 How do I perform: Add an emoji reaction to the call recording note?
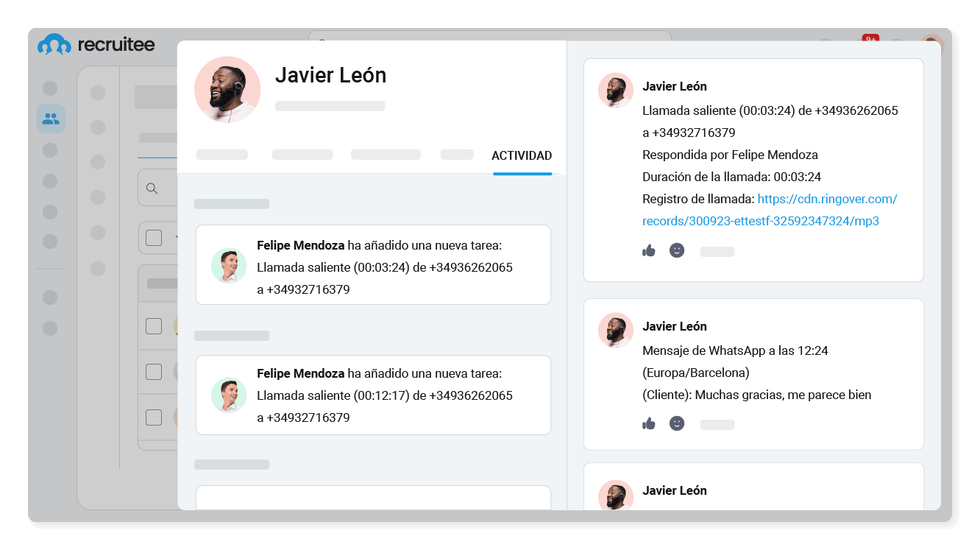tap(677, 251)
